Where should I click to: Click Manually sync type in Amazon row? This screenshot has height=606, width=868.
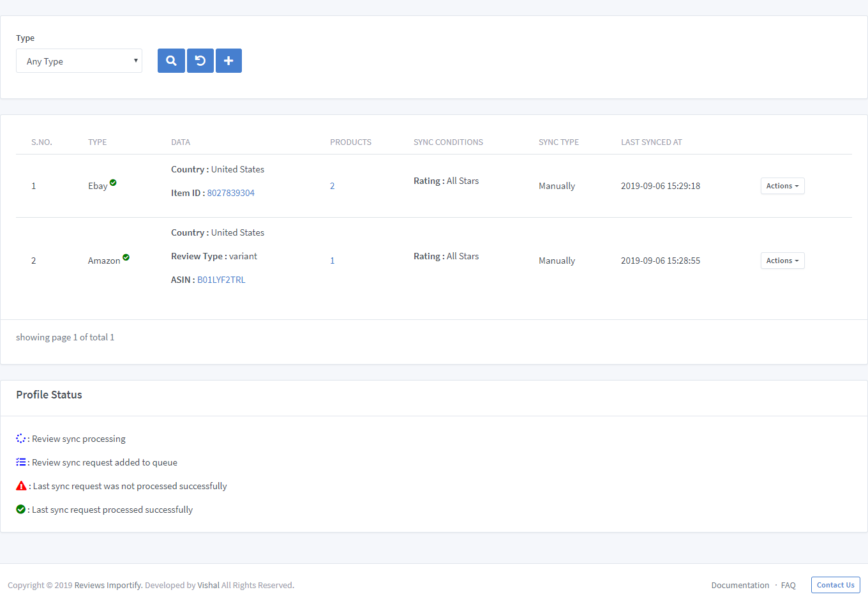pos(557,261)
